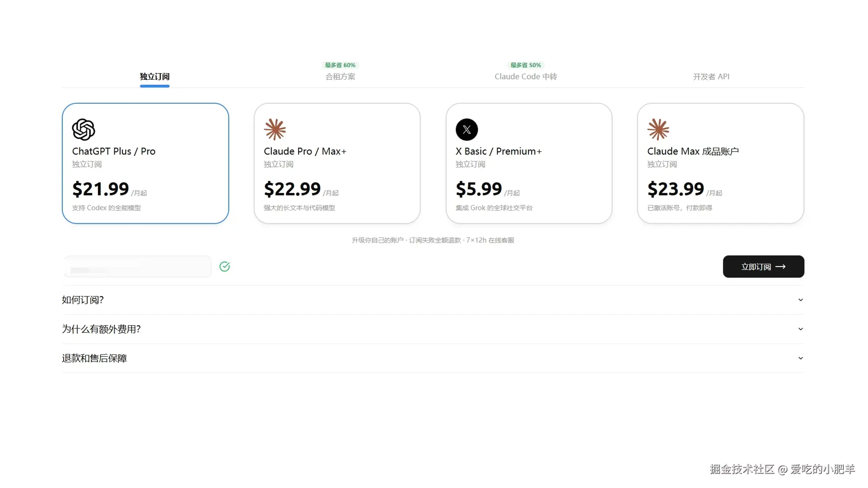Click the 最多省 60% savings badge
This screenshot has height=488, width=868.
point(340,65)
